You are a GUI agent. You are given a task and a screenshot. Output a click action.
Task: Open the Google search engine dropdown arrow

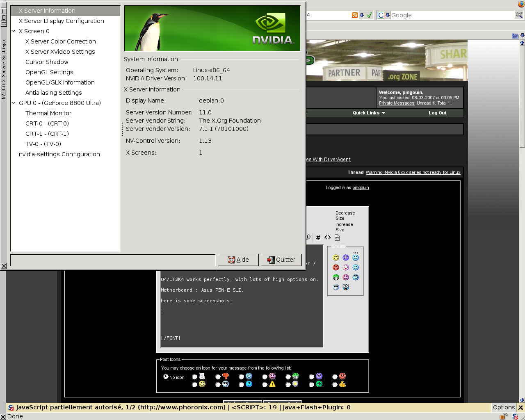[387, 15]
